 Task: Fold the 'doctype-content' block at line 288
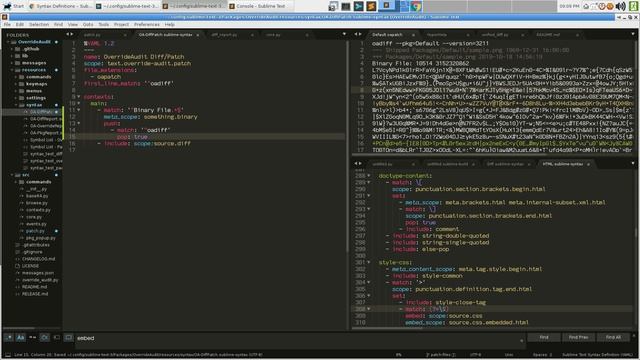pyautogui.click(x=369, y=176)
